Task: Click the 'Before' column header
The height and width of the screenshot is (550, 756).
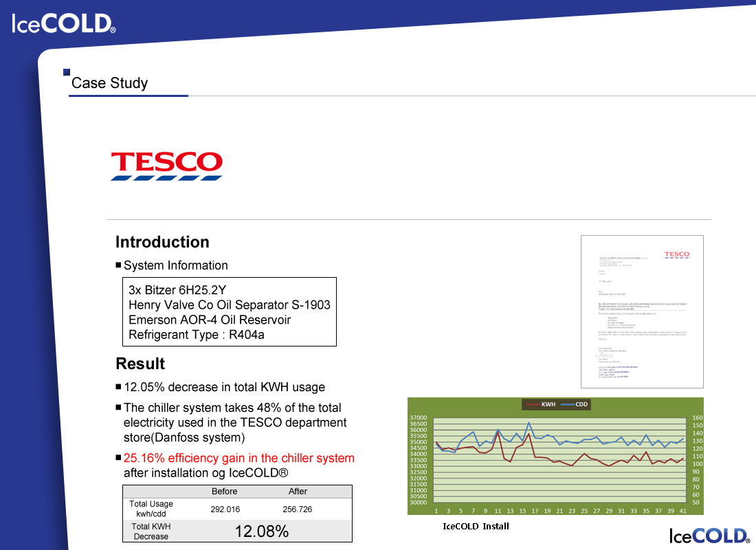Action: point(225,491)
